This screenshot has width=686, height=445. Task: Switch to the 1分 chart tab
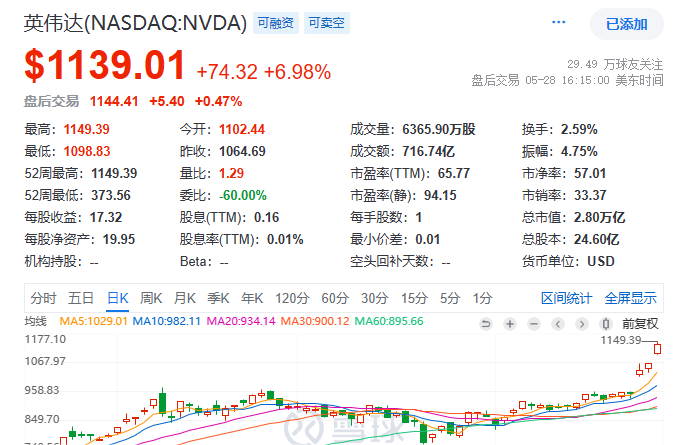483,298
